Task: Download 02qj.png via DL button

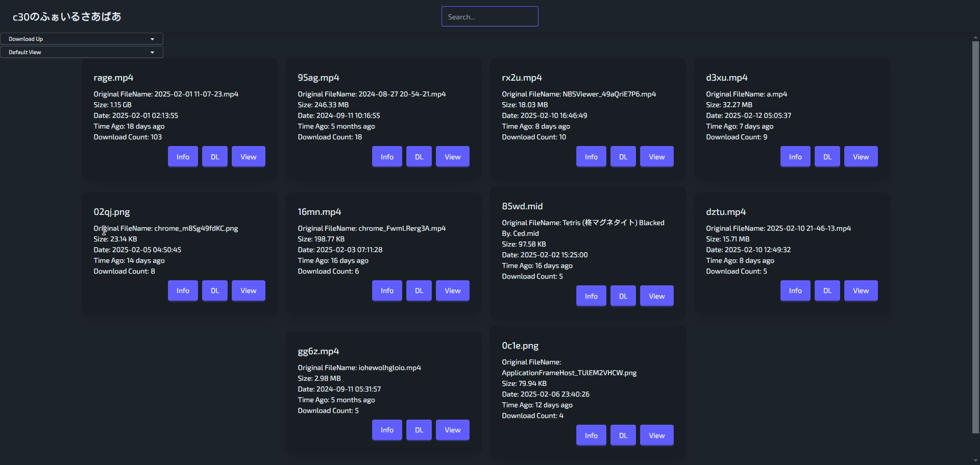Action: click(x=215, y=291)
